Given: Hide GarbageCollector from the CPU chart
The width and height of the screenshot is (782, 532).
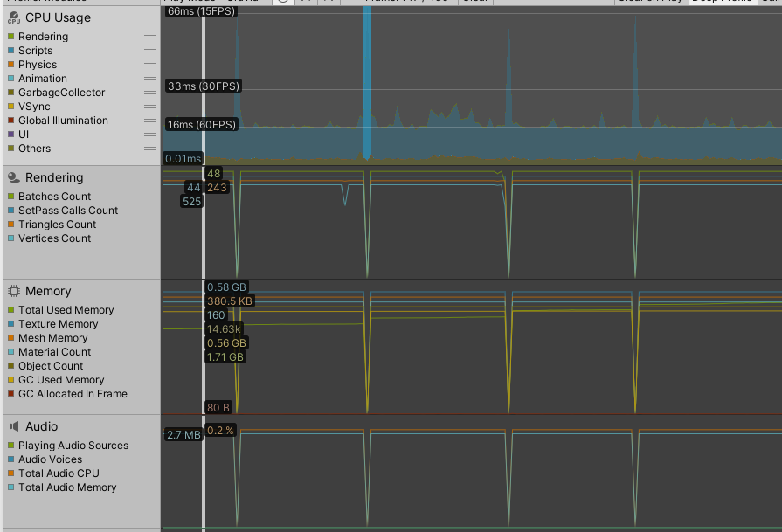Looking at the screenshot, I should (10, 92).
